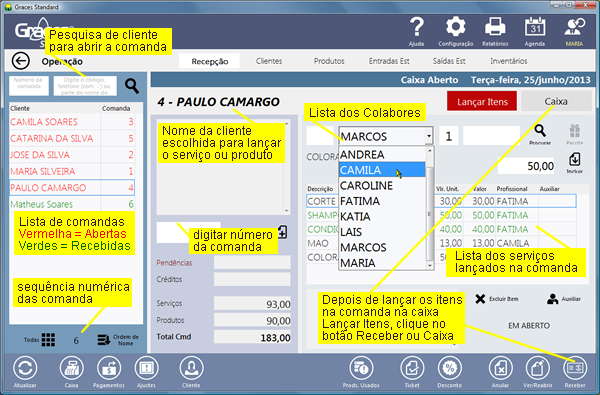Switch to the Clientes tab
The height and width of the screenshot is (395, 600).
tap(269, 61)
